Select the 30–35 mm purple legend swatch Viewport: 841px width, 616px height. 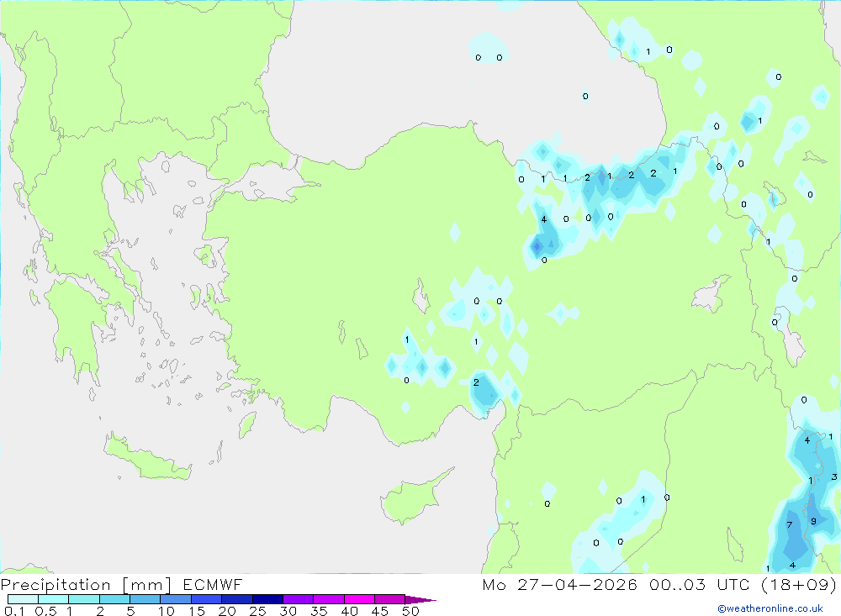299,599
